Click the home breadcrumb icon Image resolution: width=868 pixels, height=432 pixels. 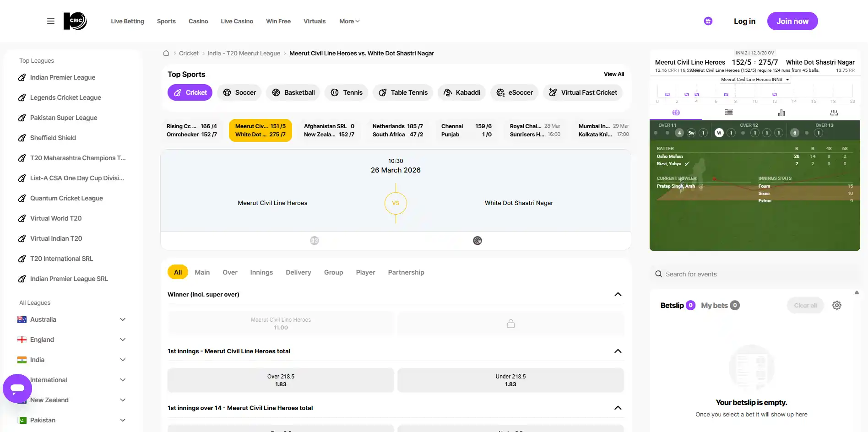(x=166, y=53)
